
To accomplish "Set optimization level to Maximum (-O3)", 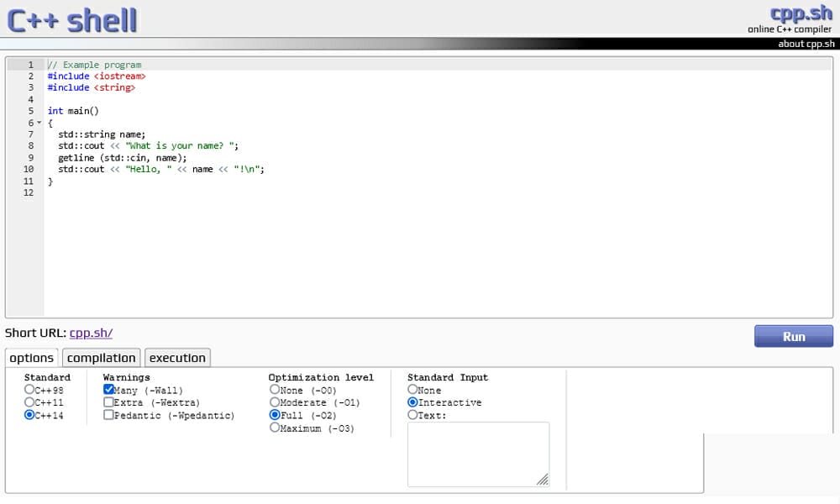I will click(275, 428).
